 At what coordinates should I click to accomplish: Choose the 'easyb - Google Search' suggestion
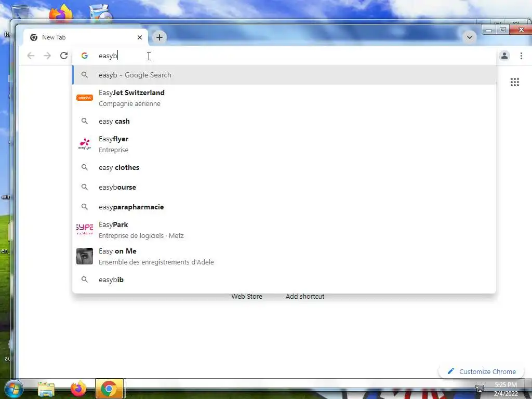[284, 75]
